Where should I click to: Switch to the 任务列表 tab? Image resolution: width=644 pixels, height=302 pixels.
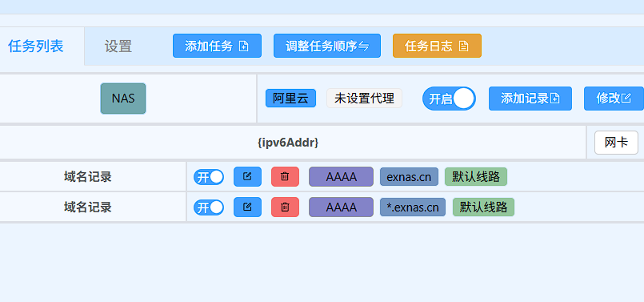(36, 46)
